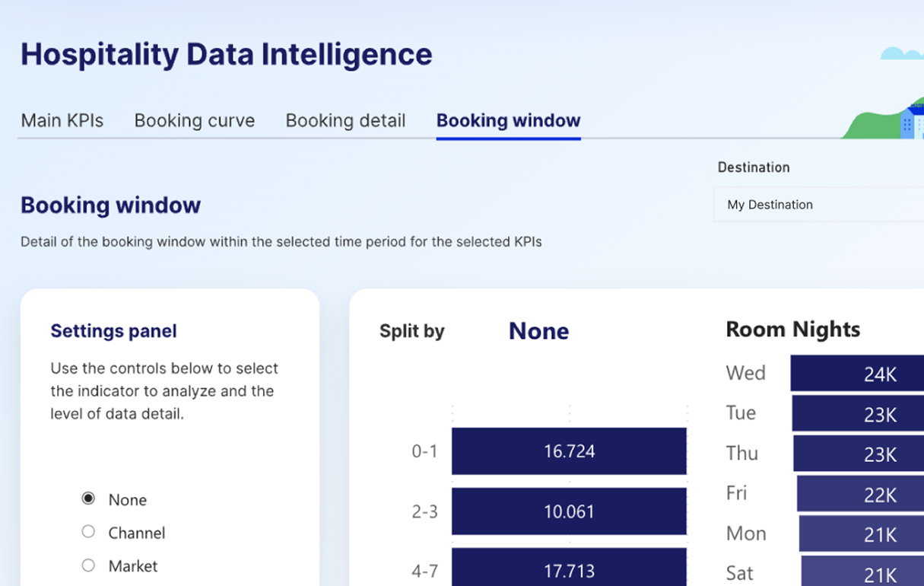Screen dimensions: 924x586
Task: Select the Booking window tab
Action: pos(508,120)
